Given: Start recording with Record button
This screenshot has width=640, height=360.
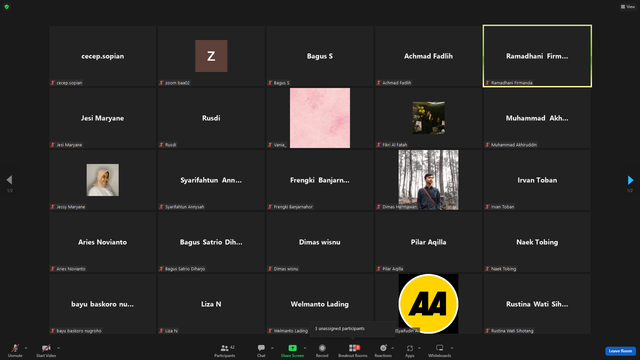Looking at the screenshot, I should pos(322,350).
